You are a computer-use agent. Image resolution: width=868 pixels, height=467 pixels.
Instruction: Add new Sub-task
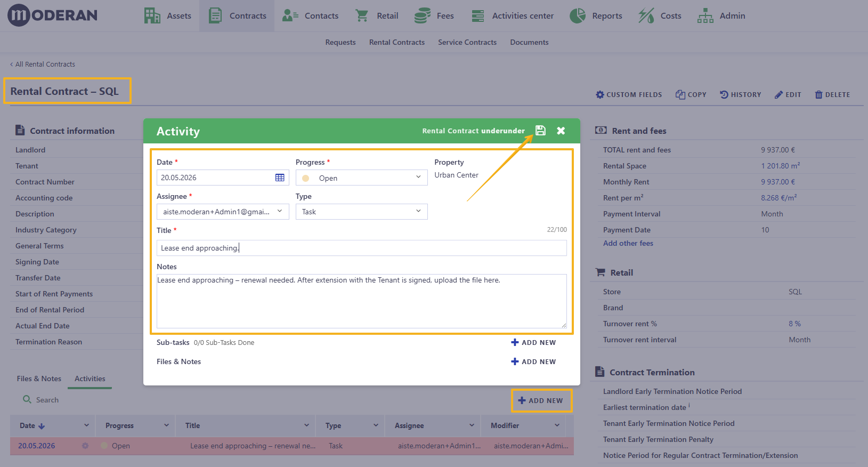coord(533,342)
